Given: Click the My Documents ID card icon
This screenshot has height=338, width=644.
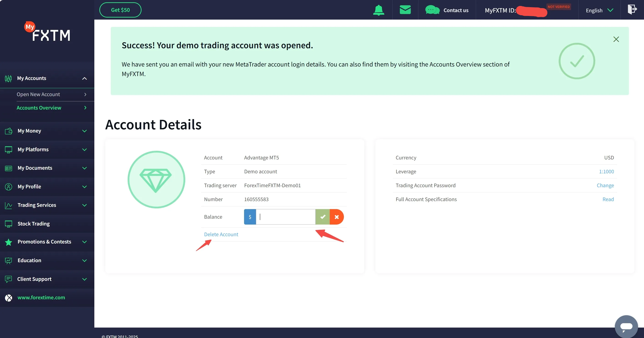Looking at the screenshot, I should pos(8,168).
